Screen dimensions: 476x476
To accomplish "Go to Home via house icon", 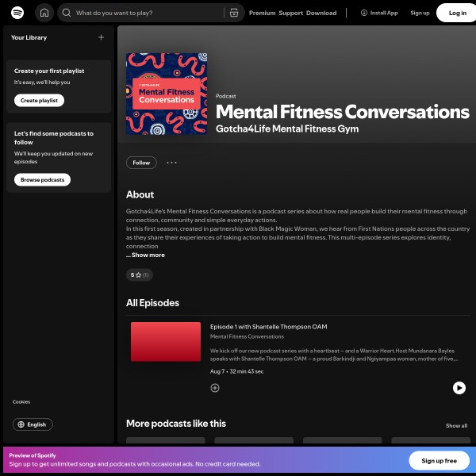I will 44,13.
